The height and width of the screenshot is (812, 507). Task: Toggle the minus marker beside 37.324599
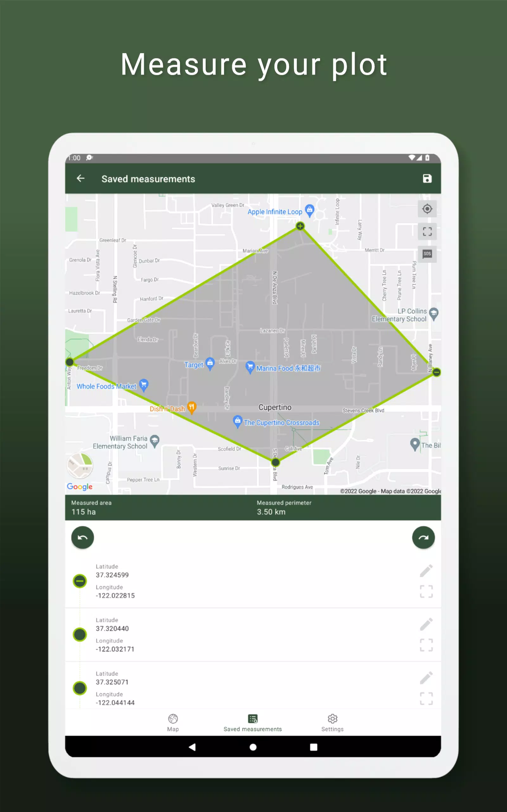click(80, 581)
